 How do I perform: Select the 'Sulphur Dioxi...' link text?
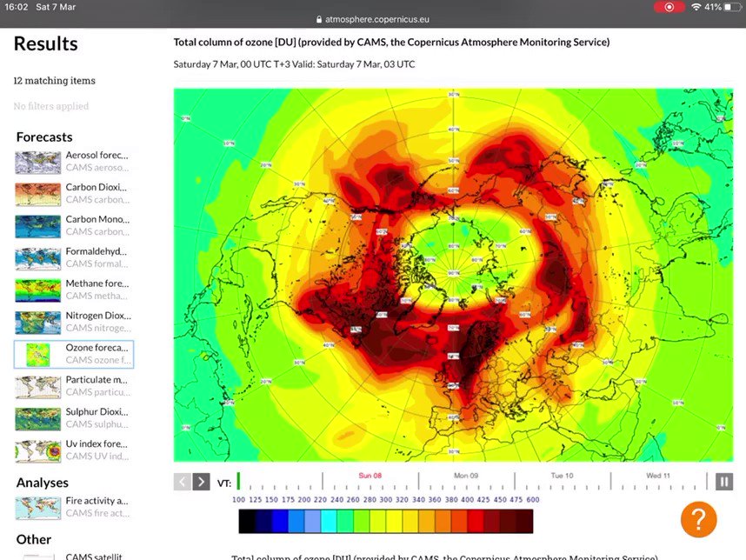point(97,411)
